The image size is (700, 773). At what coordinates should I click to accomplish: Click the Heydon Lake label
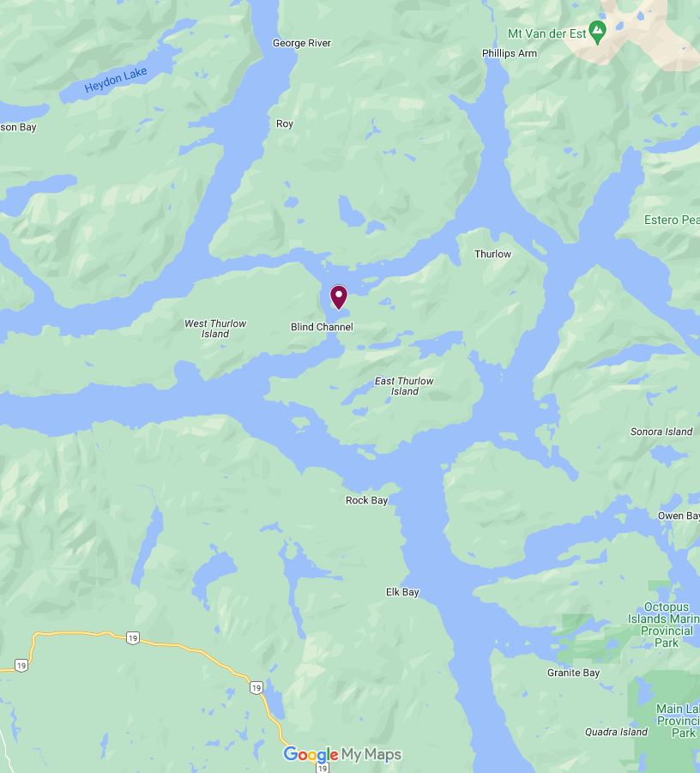116,80
